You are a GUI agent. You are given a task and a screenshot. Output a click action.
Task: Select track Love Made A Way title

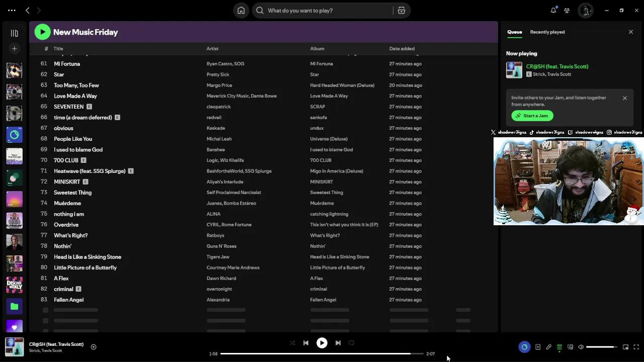(75, 96)
